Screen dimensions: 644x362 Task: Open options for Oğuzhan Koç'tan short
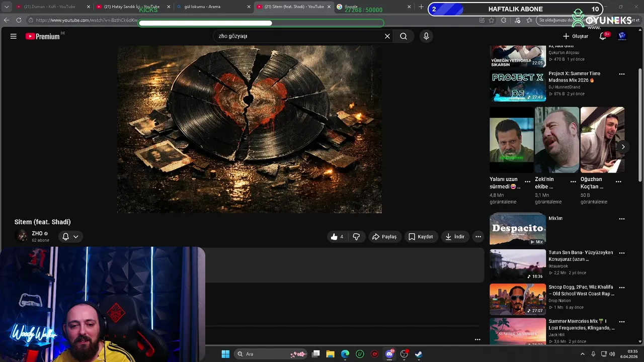click(618, 182)
